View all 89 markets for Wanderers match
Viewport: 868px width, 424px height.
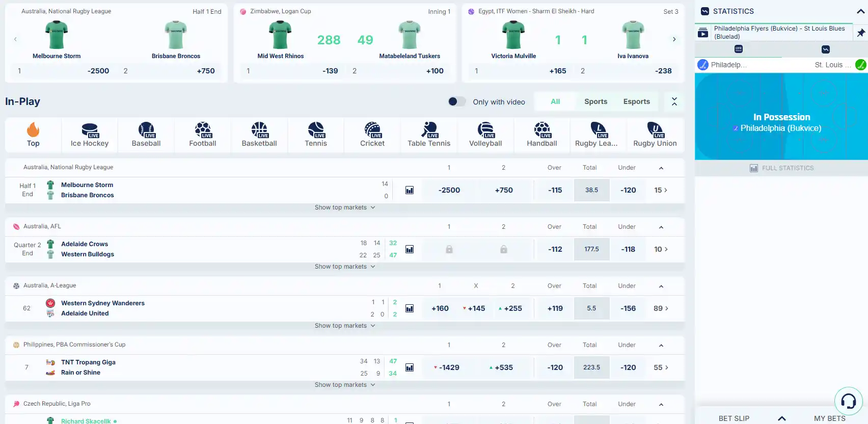tap(661, 308)
